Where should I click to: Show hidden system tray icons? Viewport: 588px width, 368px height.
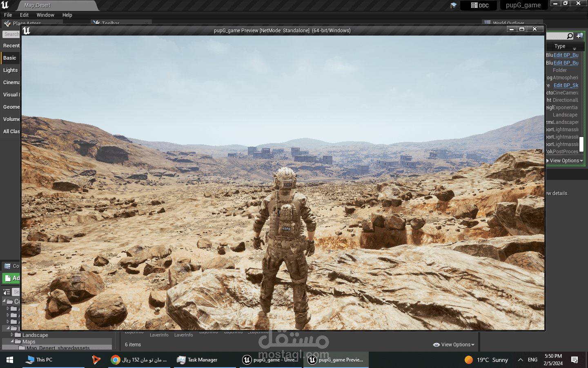(520, 360)
